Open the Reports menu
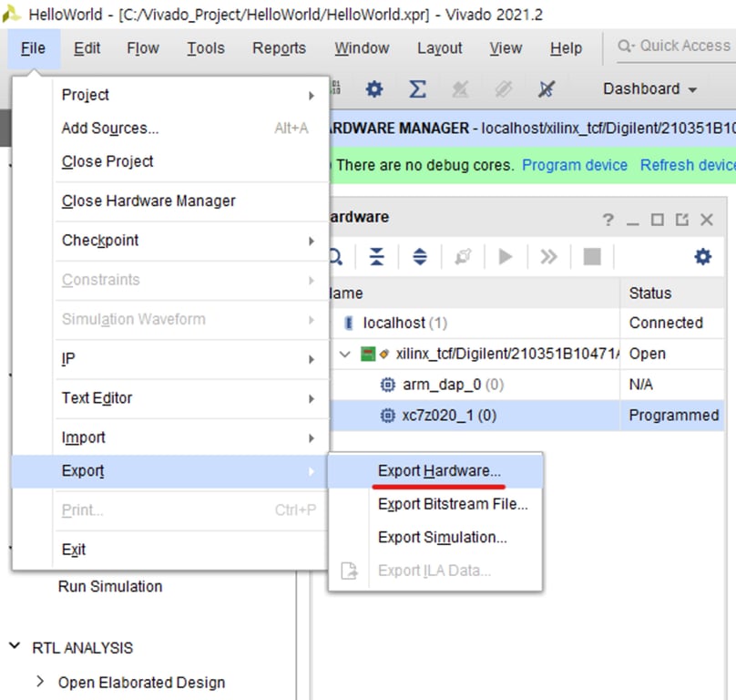Image resolution: width=736 pixels, height=700 pixels. point(279,48)
